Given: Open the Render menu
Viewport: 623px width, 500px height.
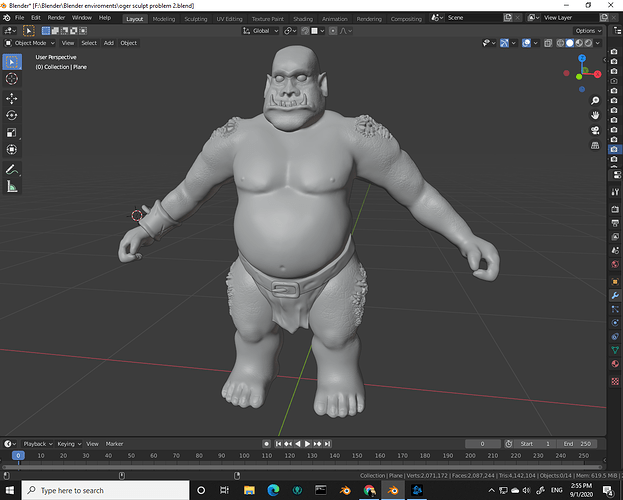Looking at the screenshot, I should (x=56, y=18).
